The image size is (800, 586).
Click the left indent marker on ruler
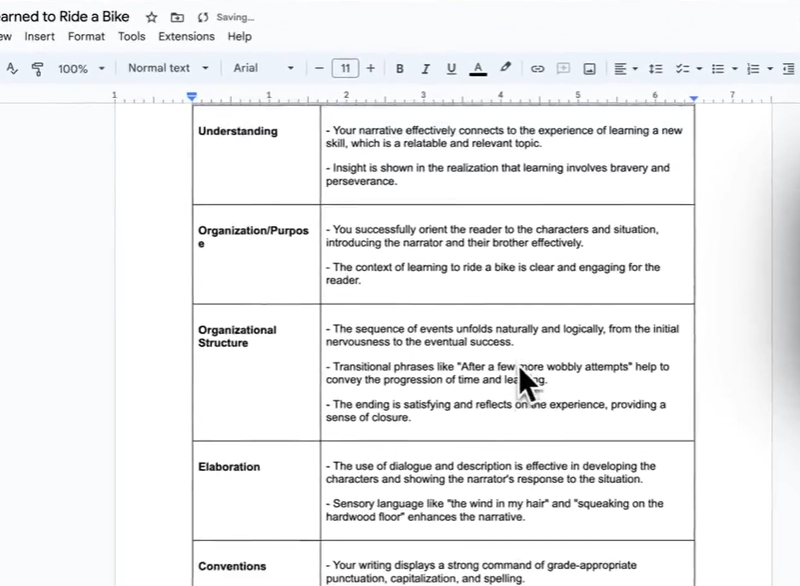coord(192,96)
